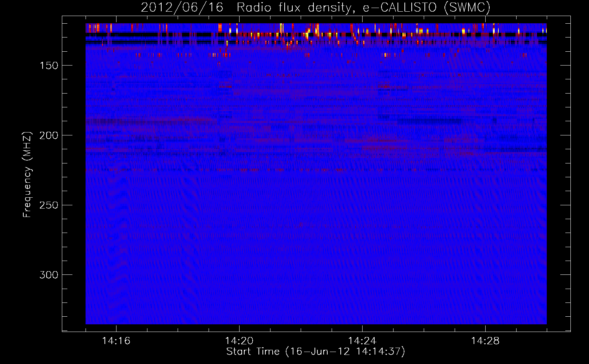Click the 14:24 time tick label
Screen dimensions: 589x364
pos(362,341)
